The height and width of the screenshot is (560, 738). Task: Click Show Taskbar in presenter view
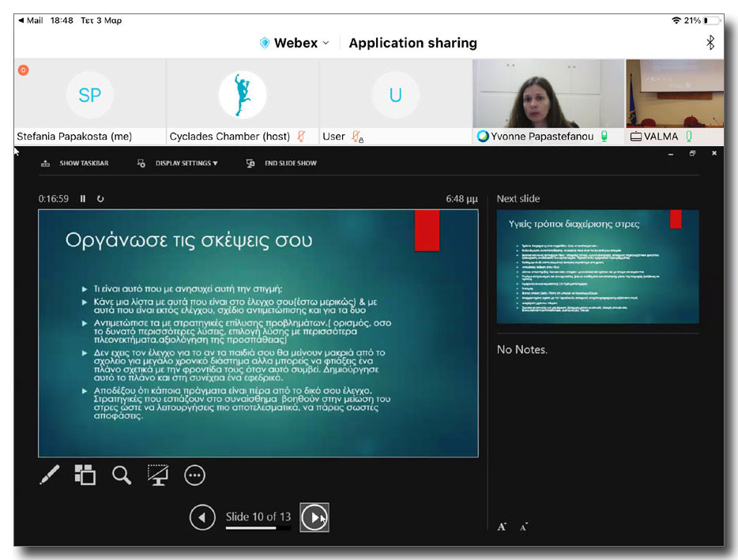[75, 163]
